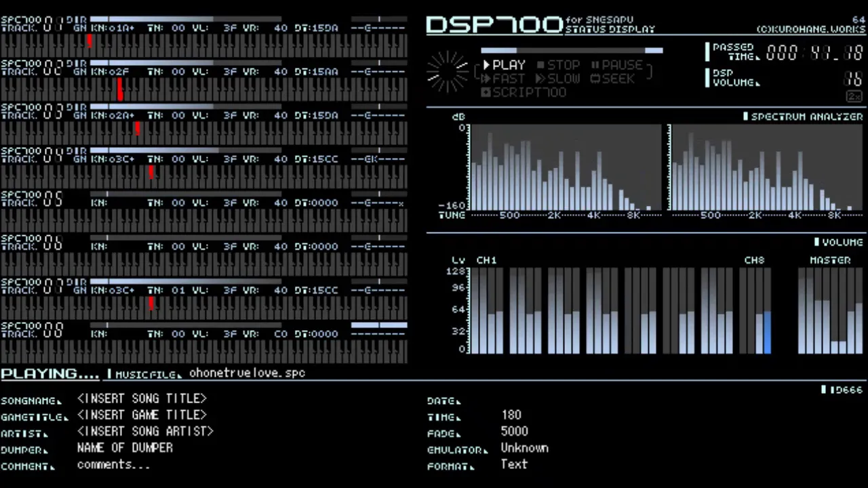Click the right channel spectrum analyzer graph
The height and width of the screenshot is (488, 868).
click(766, 167)
